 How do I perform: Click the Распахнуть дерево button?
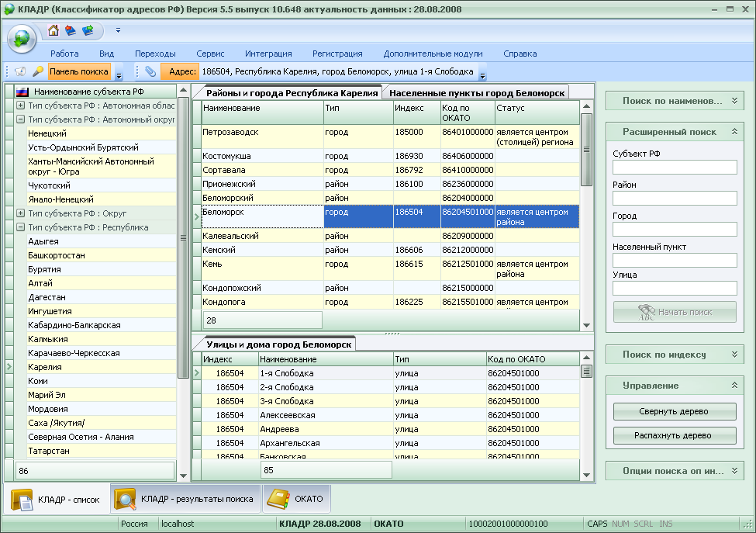pos(675,435)
